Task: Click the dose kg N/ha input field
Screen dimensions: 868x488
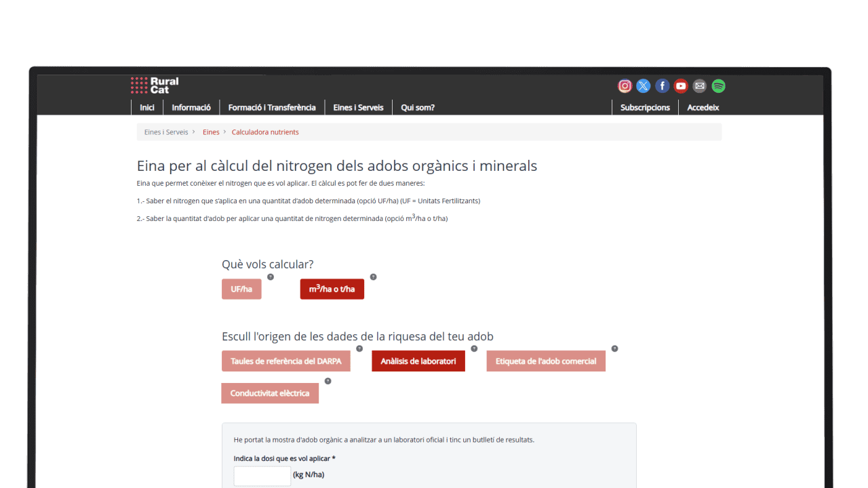Action: click(262, 476)
